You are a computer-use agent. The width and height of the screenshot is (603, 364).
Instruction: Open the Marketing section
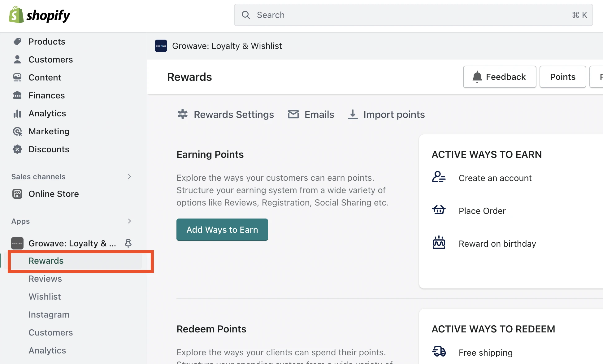point(49,131)
